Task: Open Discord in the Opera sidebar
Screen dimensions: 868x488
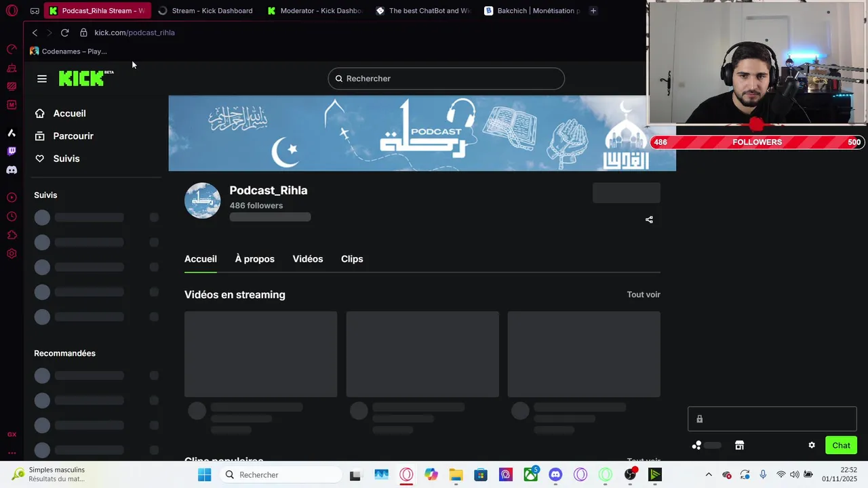Action: pos(12,170)
